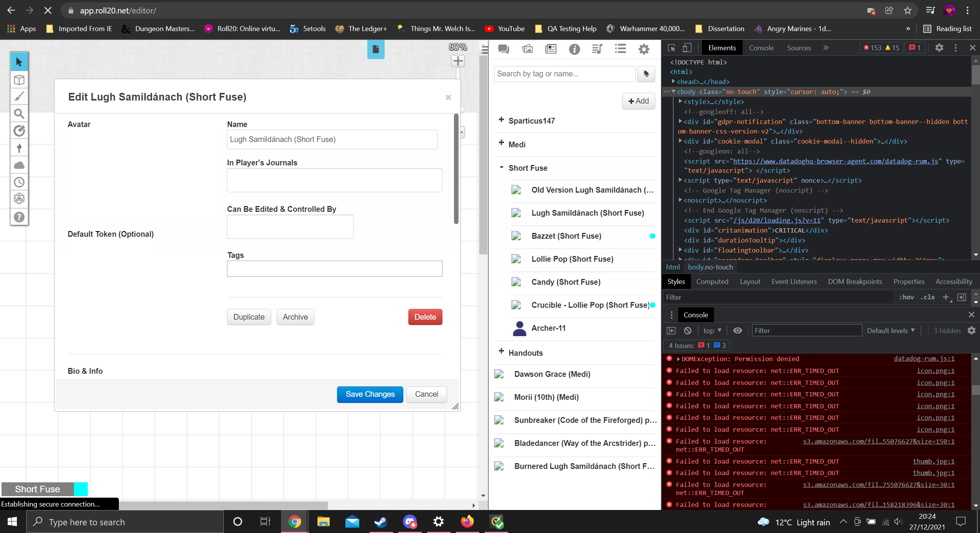Screen dimensions: 980x533
Task: Expand the Sparticus147 journal folder
Action: tap(501, 120)
